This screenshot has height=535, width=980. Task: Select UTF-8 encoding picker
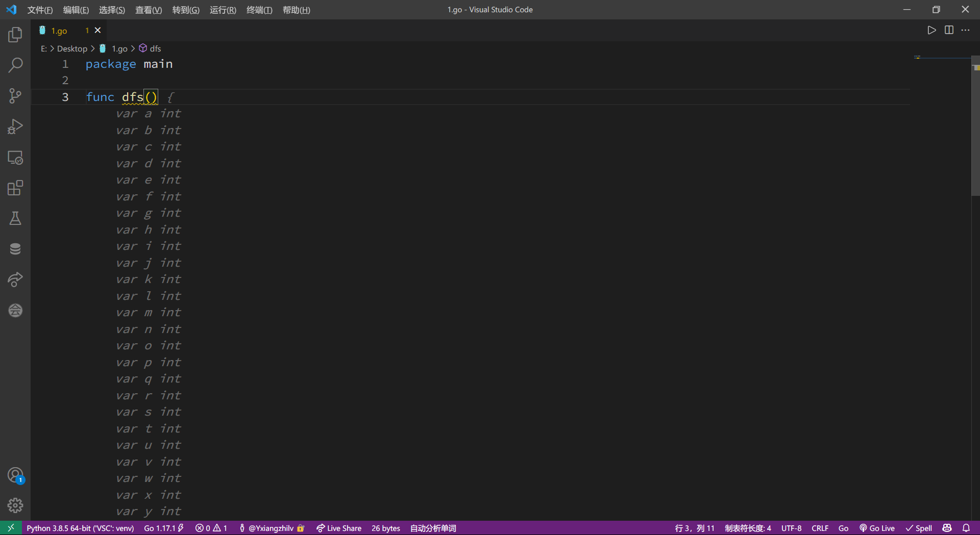[x=791, y=528]
